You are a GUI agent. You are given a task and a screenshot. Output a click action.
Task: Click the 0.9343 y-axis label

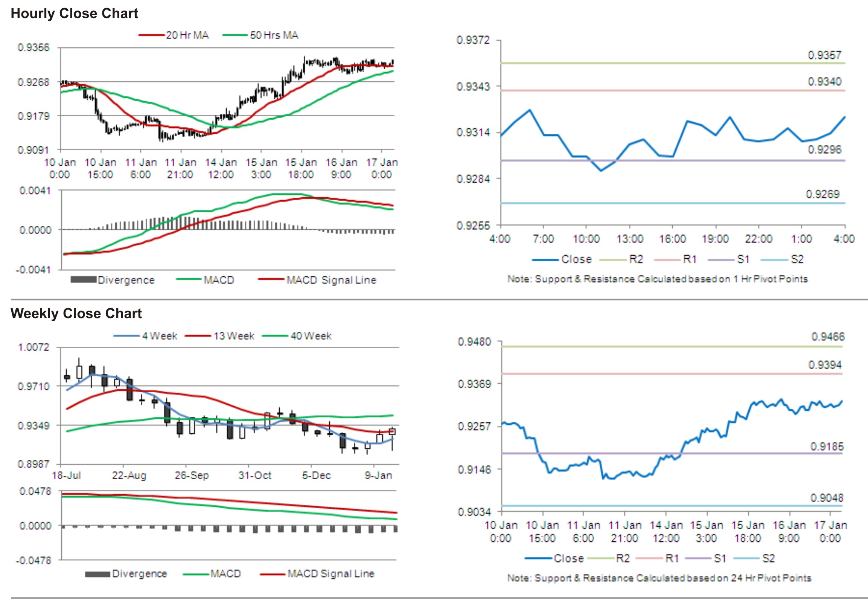473,87
